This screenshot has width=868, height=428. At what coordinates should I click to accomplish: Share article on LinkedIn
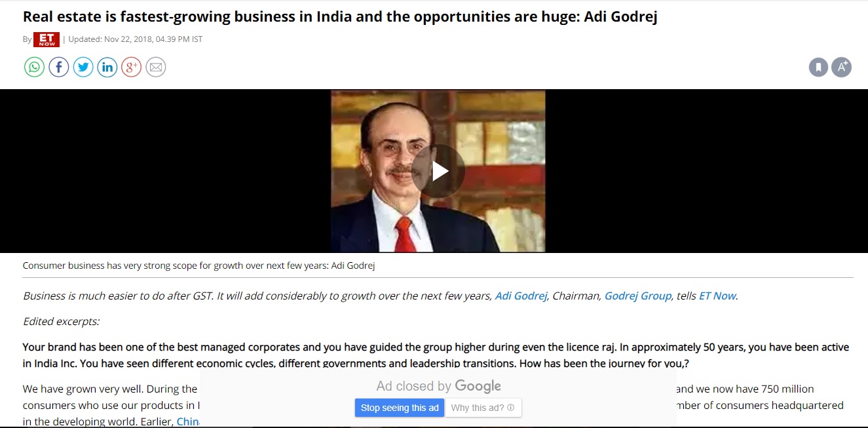tap(107, 67)
